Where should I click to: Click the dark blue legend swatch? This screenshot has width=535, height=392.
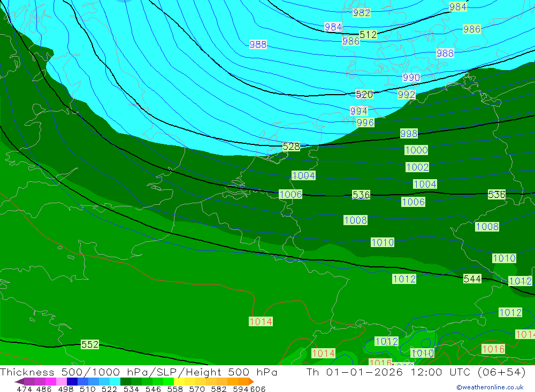(x=72, y=381)
